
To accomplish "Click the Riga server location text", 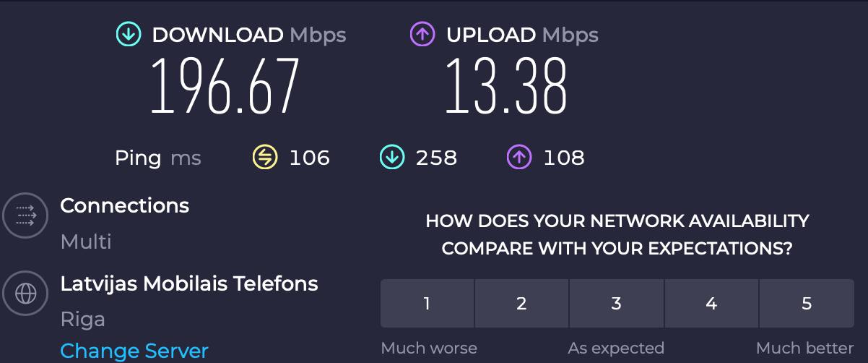I will [83, 319].
